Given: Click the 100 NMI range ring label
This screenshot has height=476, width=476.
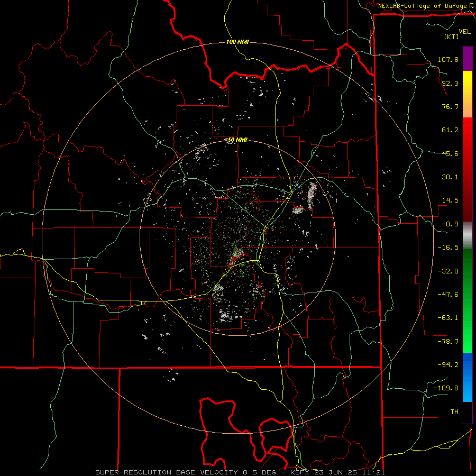Looking at the screenshot, I should (237, 42).
